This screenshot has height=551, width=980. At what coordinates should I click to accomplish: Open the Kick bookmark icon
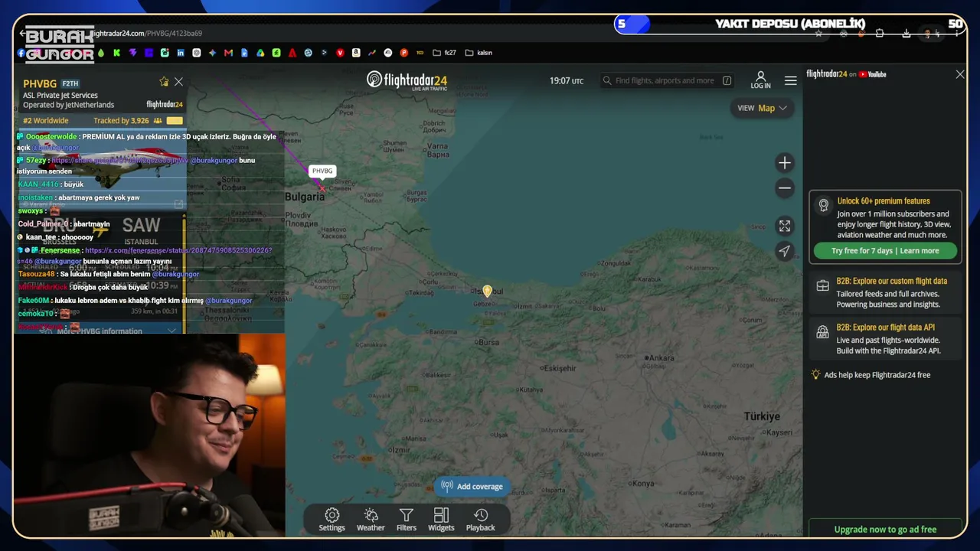coord(116,53)
